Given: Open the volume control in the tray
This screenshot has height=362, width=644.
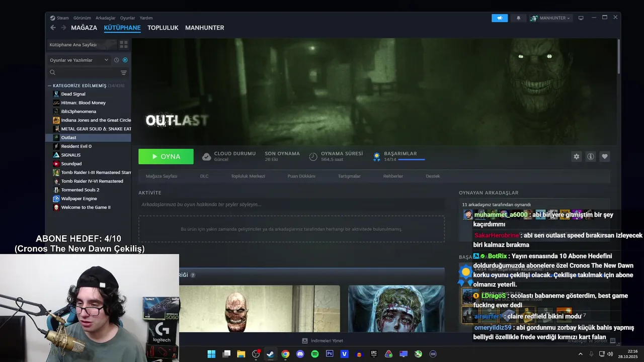Looking at the screenshot, I should point(610,354).
